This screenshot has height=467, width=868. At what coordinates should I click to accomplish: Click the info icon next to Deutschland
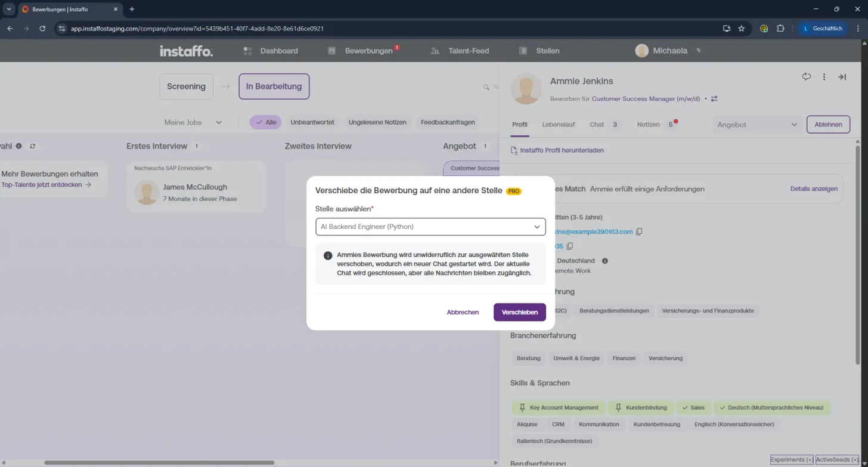(605, 261)
